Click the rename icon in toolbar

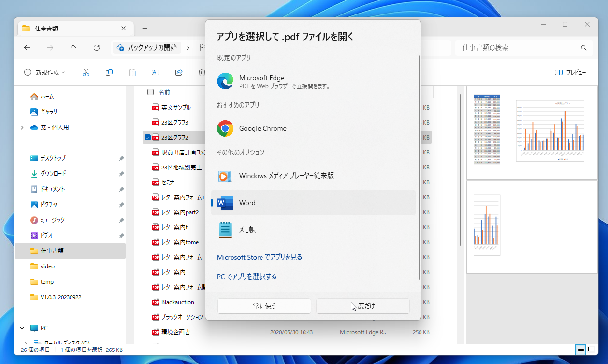pyautogui.click(x=156, y=72)
